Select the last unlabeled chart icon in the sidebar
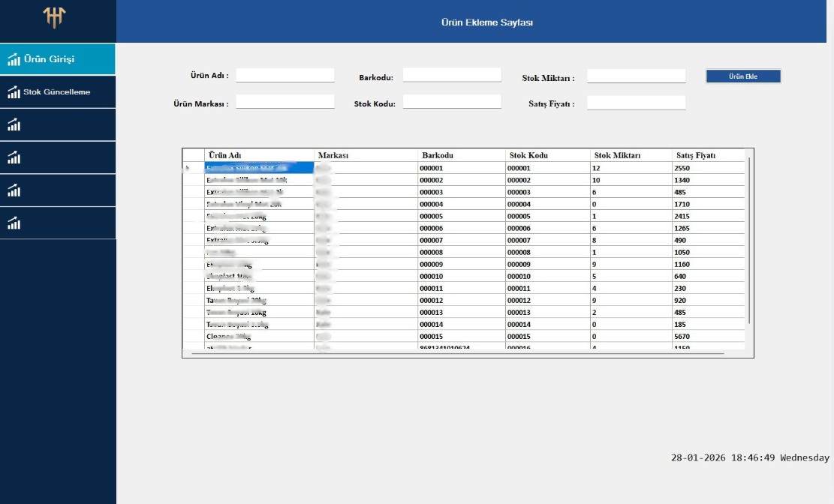Viewport: 834px width, 504px height. tap(14, 223)
